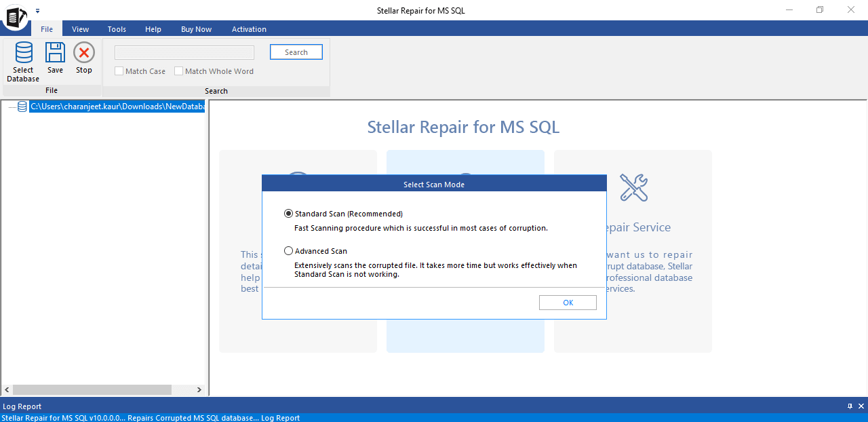The height and width of the screenshot is (422, 868).
Task: Restore down the application window
Action: (820, 10)
